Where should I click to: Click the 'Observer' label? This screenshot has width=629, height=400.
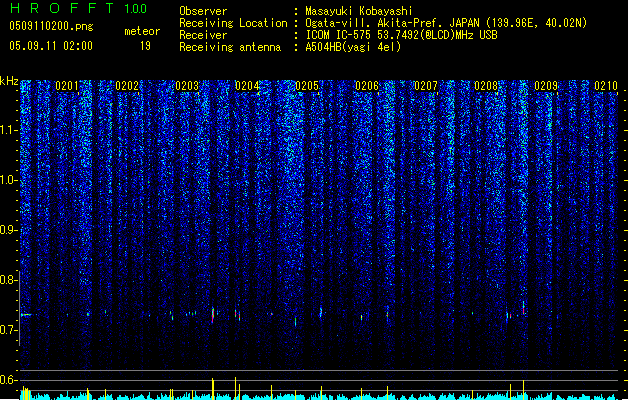pyautogui.click(x=203, y=11)
